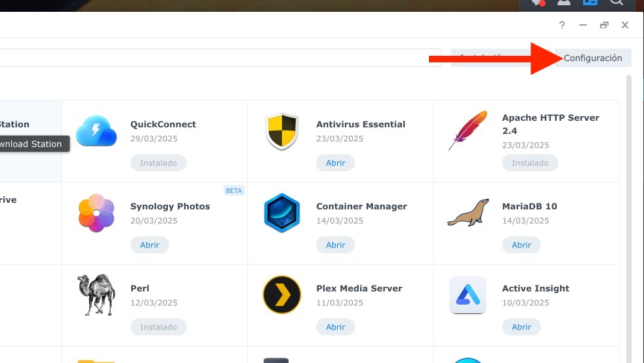Select the QuickConnect title text
This screenshot has width=644, height=363.
163,124
